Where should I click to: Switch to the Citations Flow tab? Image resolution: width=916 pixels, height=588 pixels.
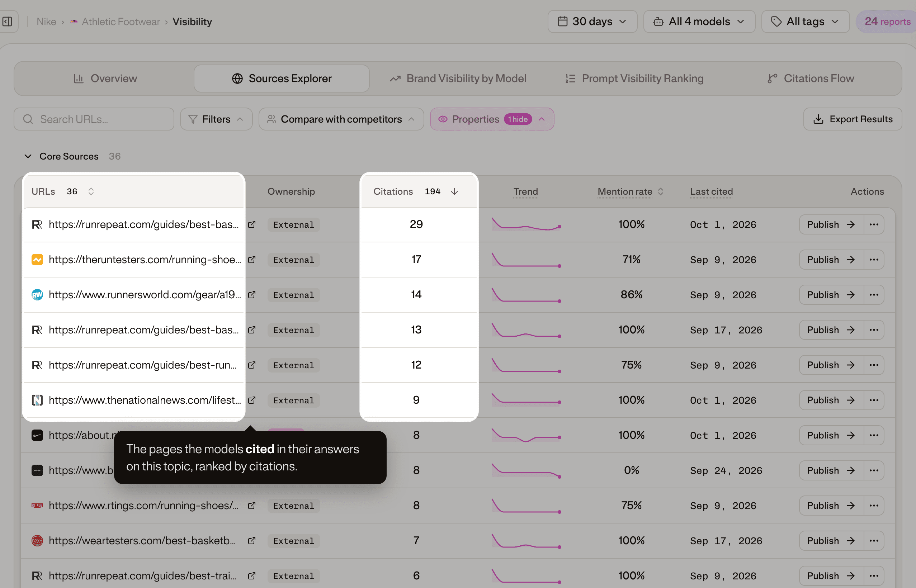click(811, 78)
